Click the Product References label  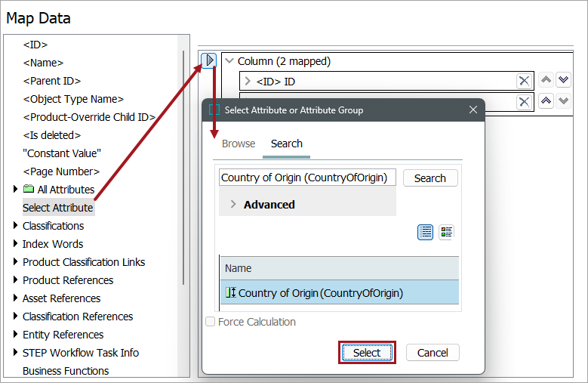pyautogui.click(x=68, y=280)
